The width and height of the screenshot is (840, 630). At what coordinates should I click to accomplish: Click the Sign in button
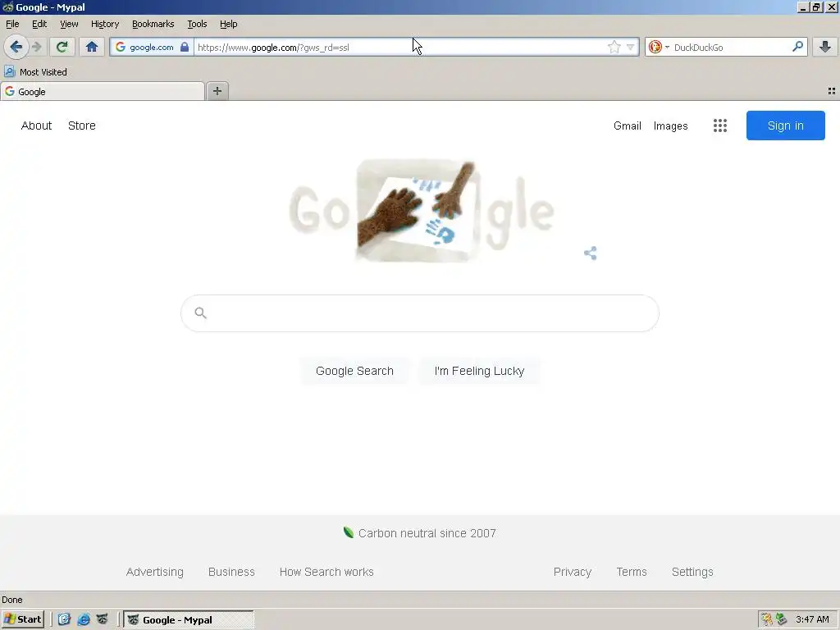tap(785, 126)
